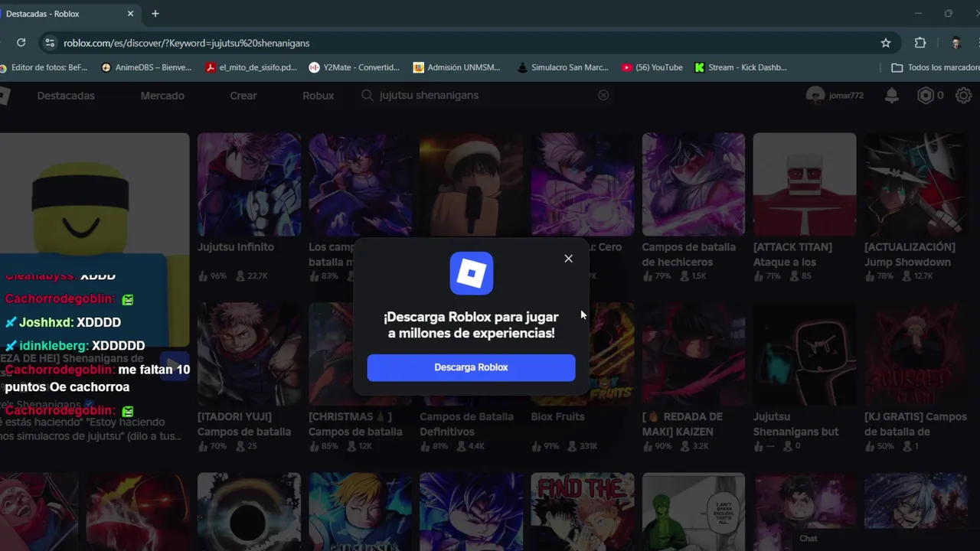Click the search magnifier icon
This screenshot has height=551, width=980.
367,96
